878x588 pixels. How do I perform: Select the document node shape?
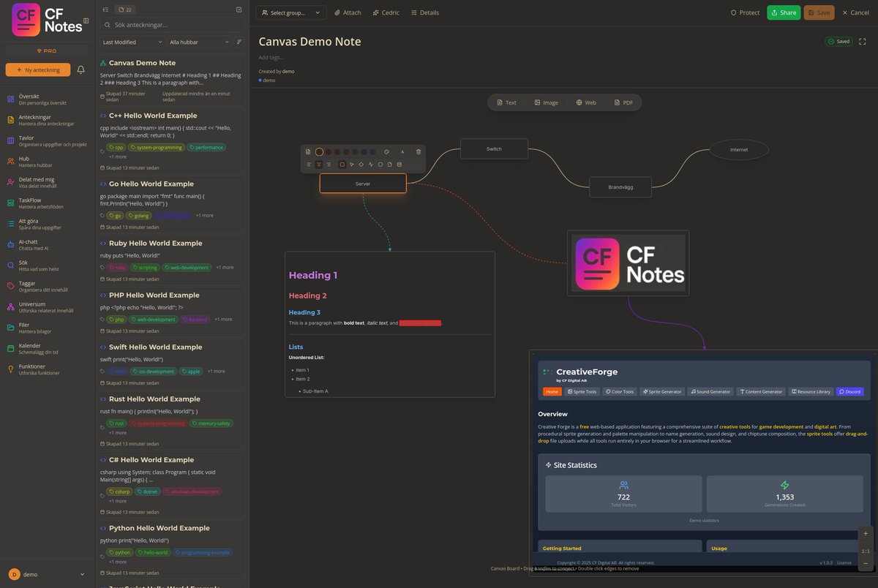tap(389, 165)
